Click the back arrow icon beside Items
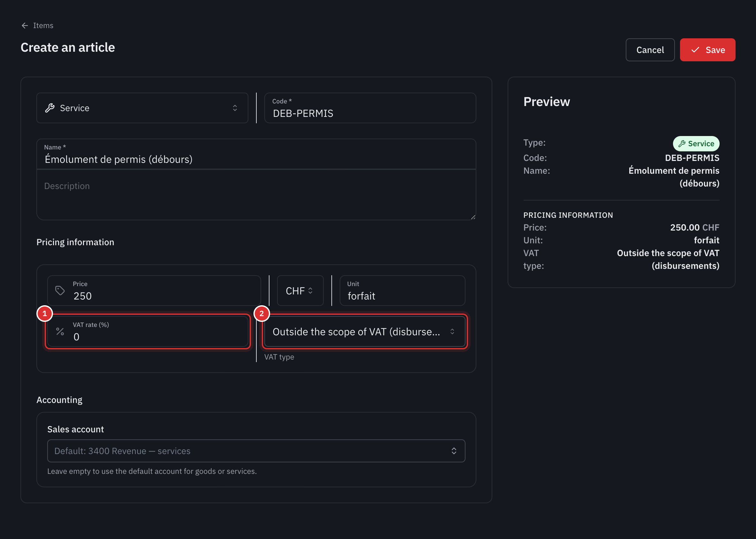This screenshot has width=756, height=539. pyautogui.click(x=25, y=26)
